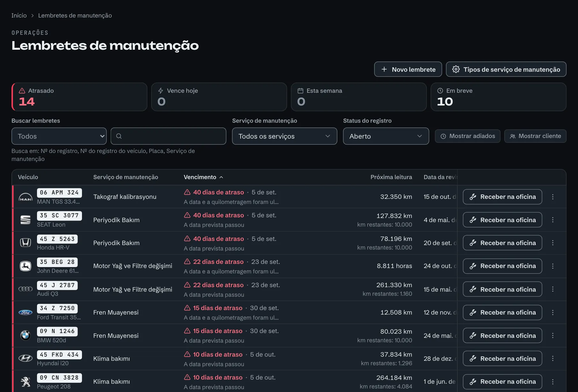Viewport: 578px width, 392px height.
Task: Click the SEAT brand logo icon
Action: click(x=26, y=220)
